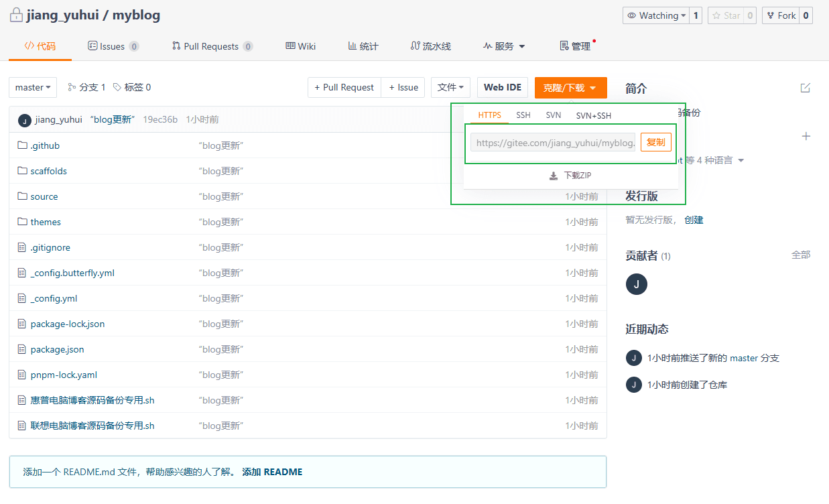Screen dimensions: 829x504
Task: Click the plus icon in right sidebar
Action: 806,136
